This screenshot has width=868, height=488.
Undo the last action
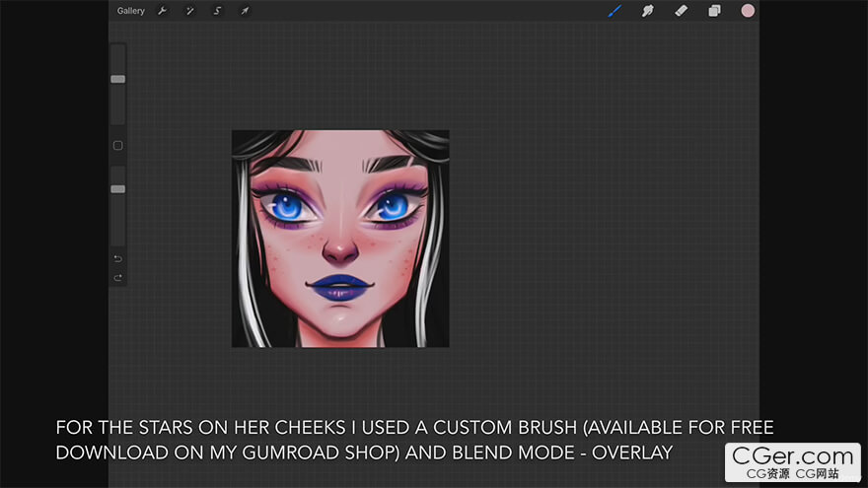click(x=118, y=259)
